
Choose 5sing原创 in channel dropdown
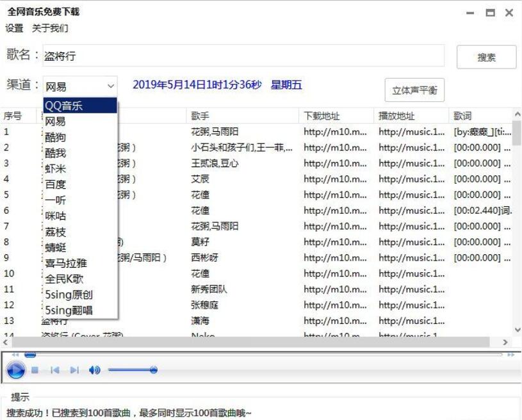[x=80, y=295]
